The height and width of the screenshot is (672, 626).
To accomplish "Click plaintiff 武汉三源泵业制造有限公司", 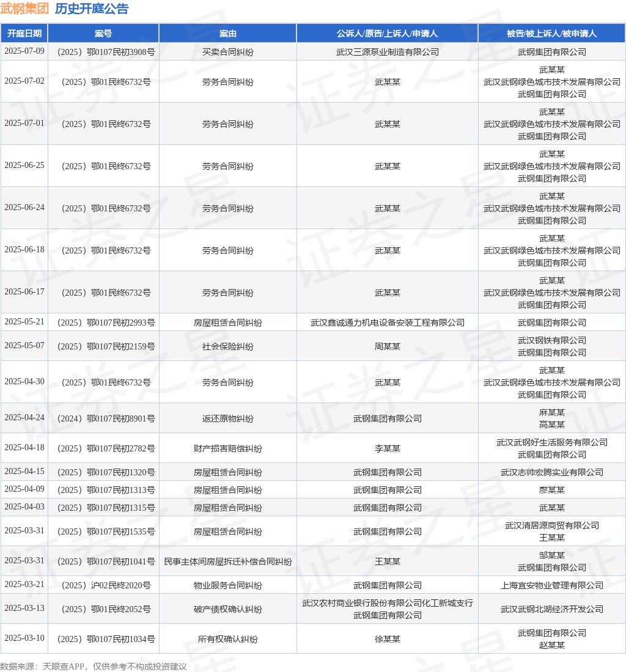I will coord(387,52).
